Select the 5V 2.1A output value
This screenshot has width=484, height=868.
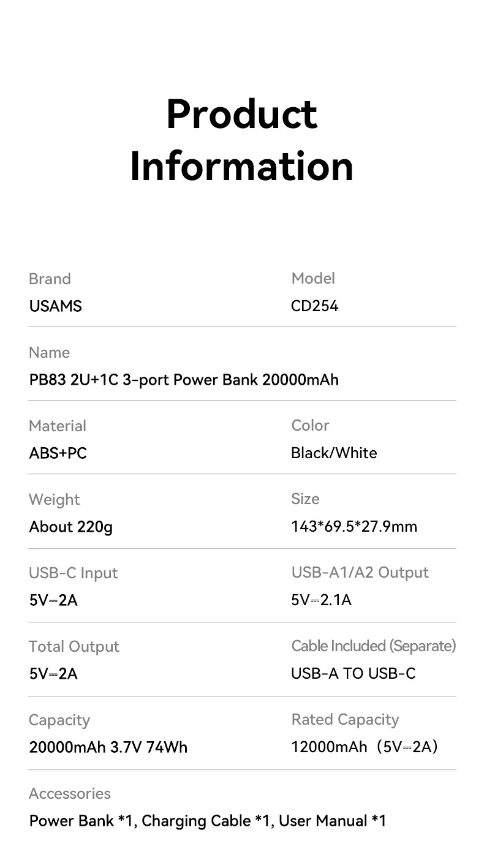coord(321,600)
